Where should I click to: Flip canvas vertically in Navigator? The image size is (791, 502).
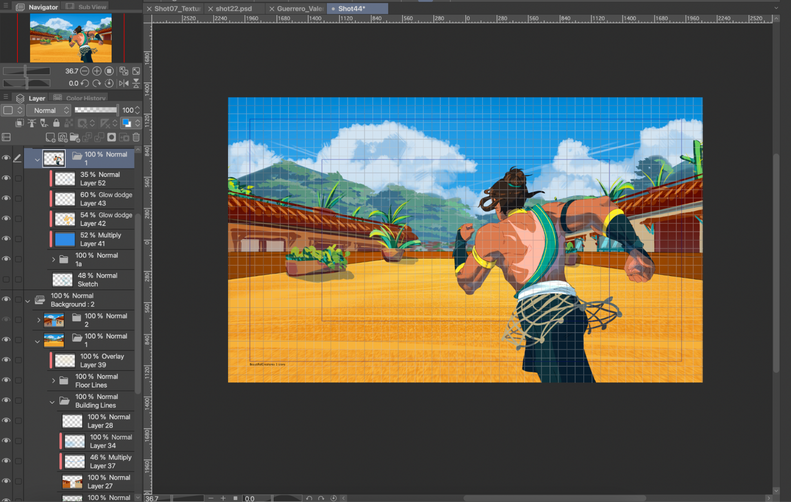(136, 83)
